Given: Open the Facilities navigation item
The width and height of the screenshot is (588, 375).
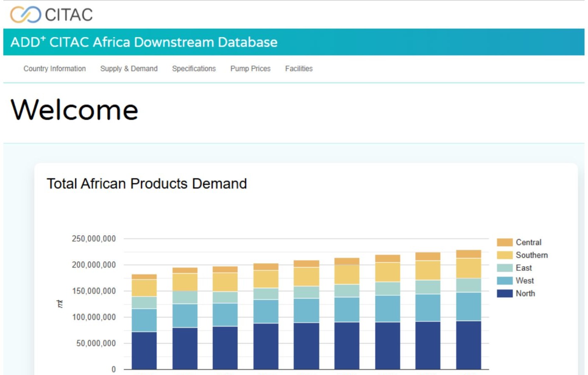Looking at the screenshot, I should [298, 69].
